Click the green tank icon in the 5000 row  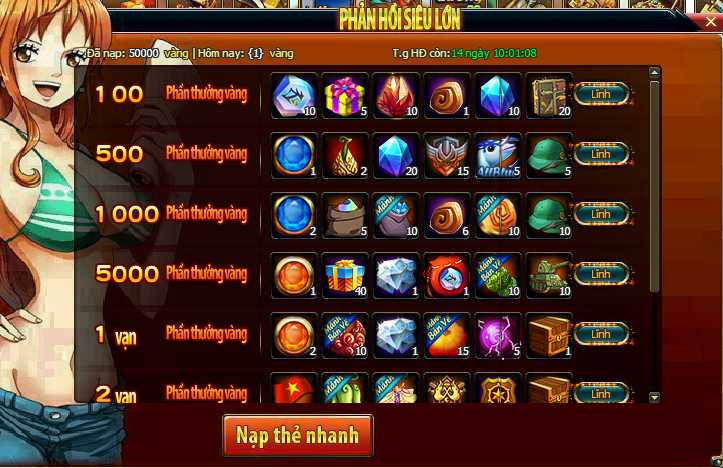tap(549, 276)
